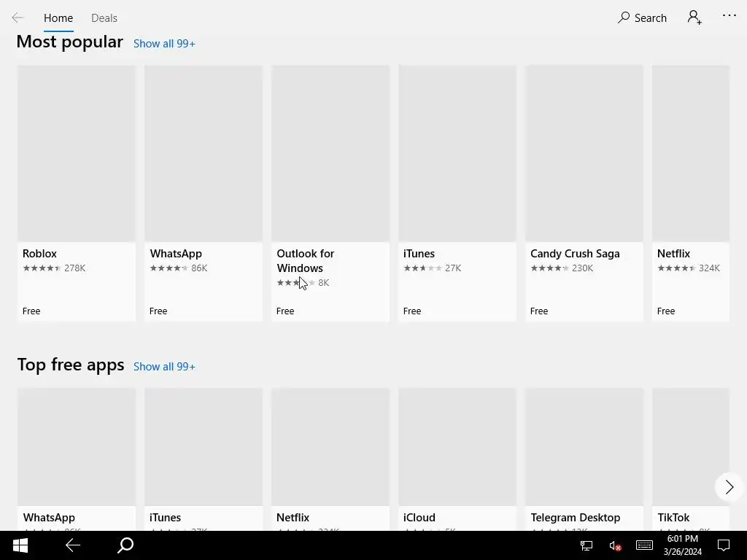Screen dimensions: 747x560
Task: Show all Most popular apps
Action: [164, 44]
